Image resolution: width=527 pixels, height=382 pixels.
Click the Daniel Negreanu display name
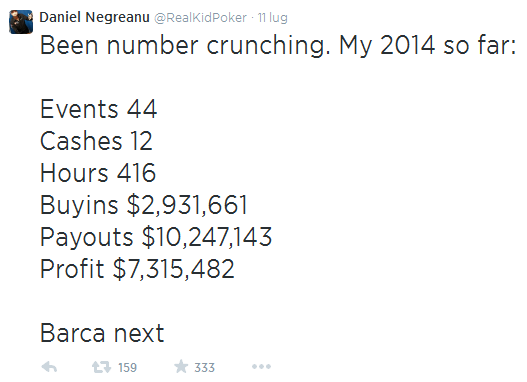pyautogui.click(x=94, y=17)
